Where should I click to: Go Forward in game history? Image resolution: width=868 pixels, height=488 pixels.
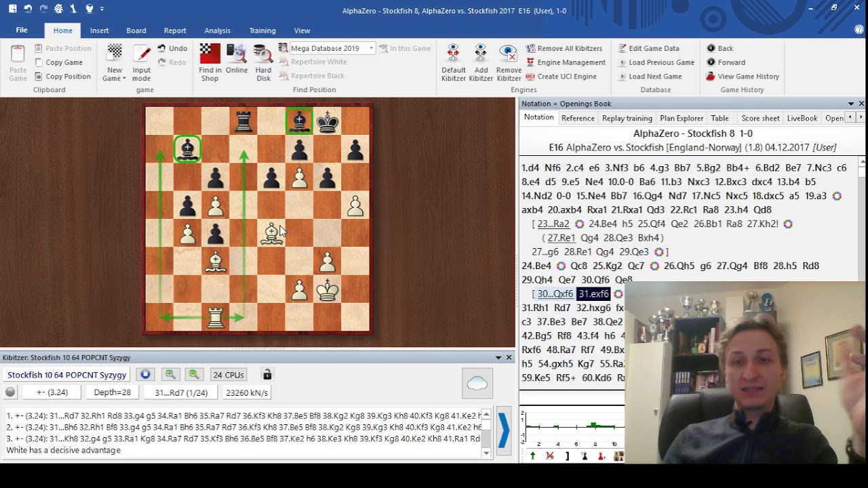[726, 62]
